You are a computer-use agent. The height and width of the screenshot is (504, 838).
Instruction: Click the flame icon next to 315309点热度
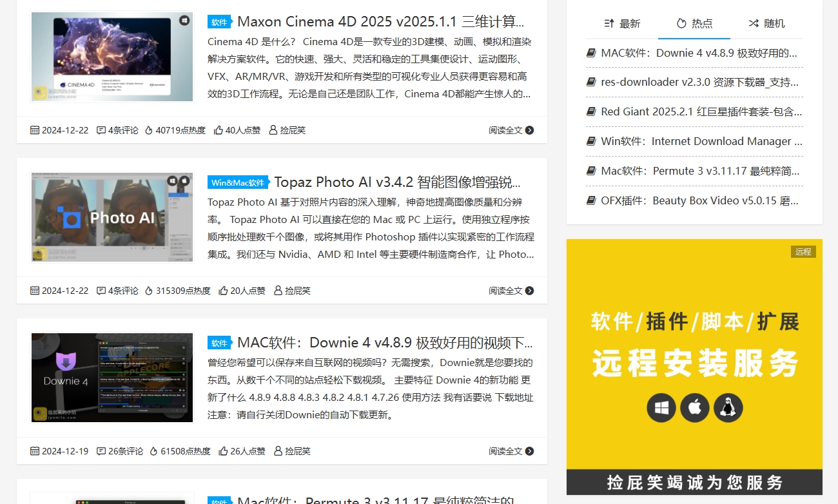point(149,291)
